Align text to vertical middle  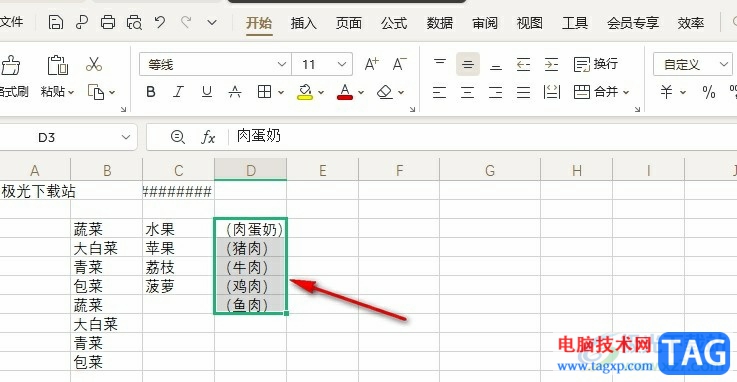point(468,65)
